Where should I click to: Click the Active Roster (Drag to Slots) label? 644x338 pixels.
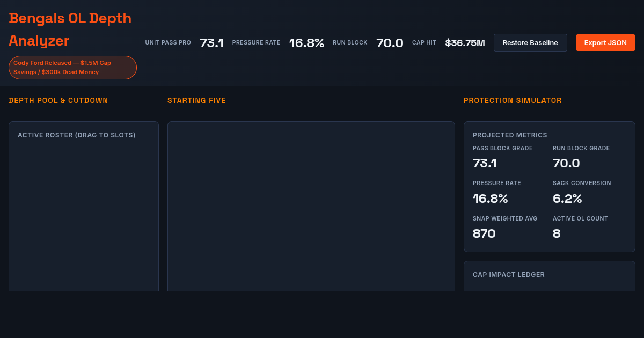(x=77, y=135)
